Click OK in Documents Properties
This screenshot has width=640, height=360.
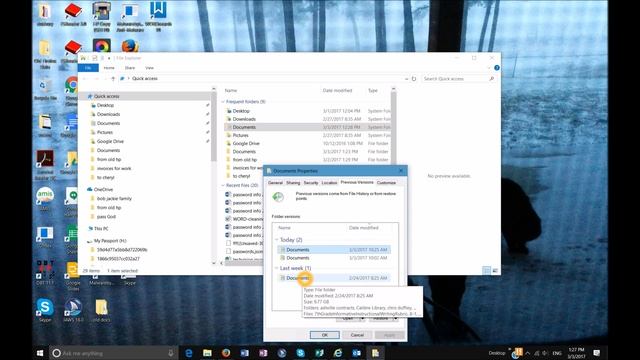(324, 335)
